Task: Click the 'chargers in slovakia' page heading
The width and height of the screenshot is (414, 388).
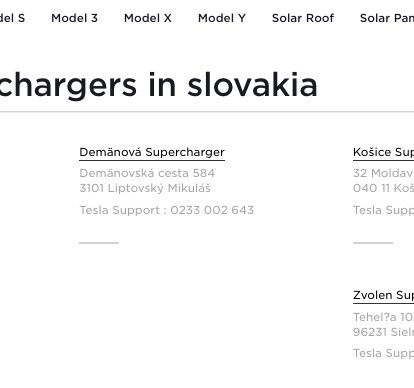Action: click(159, 86)
